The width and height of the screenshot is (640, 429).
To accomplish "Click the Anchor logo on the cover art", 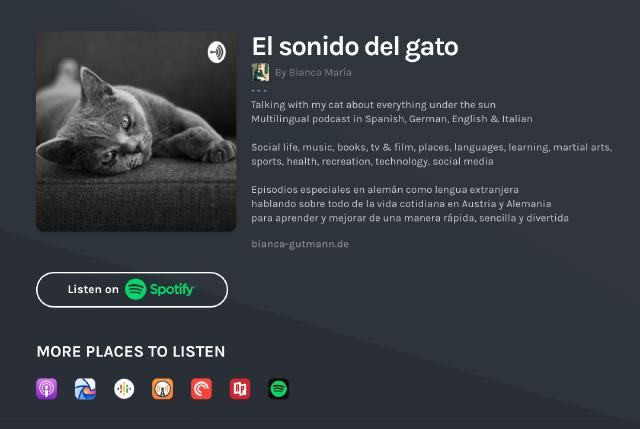I will (216, 52).
